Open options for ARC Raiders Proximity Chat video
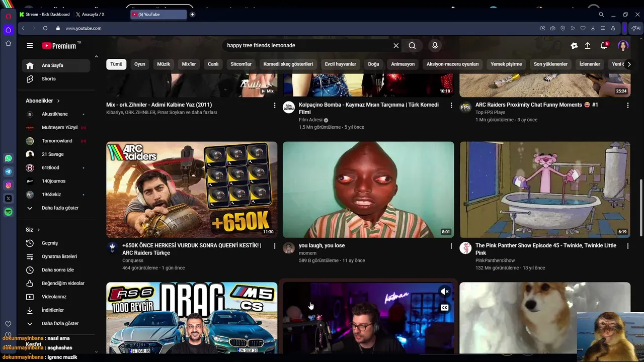The height and width of the screenshot is (362, 644). 628,105
